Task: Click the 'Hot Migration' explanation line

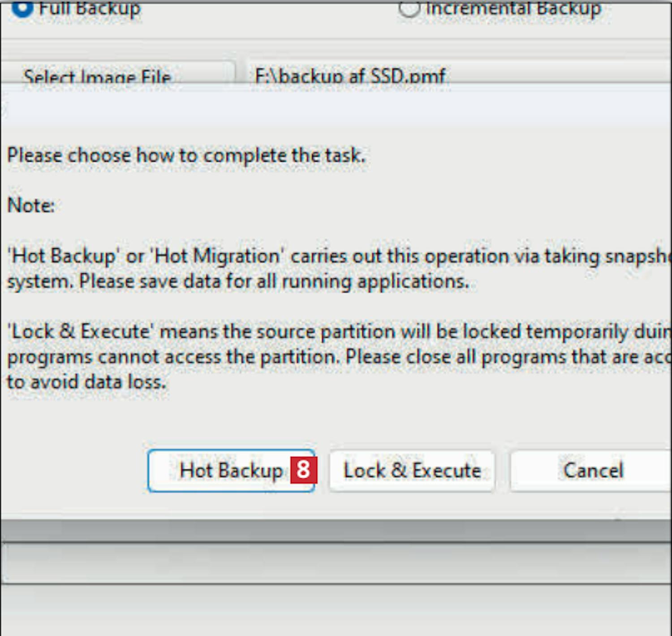Action: point(340,256)
